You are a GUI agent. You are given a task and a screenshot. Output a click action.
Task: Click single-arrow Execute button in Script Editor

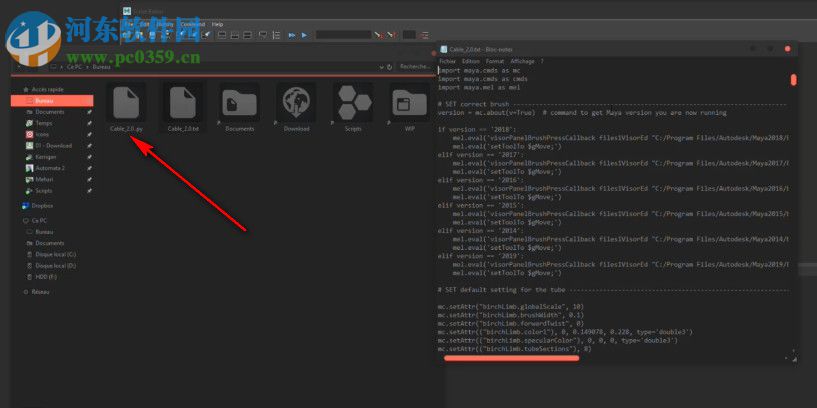(x=305, y=35)
